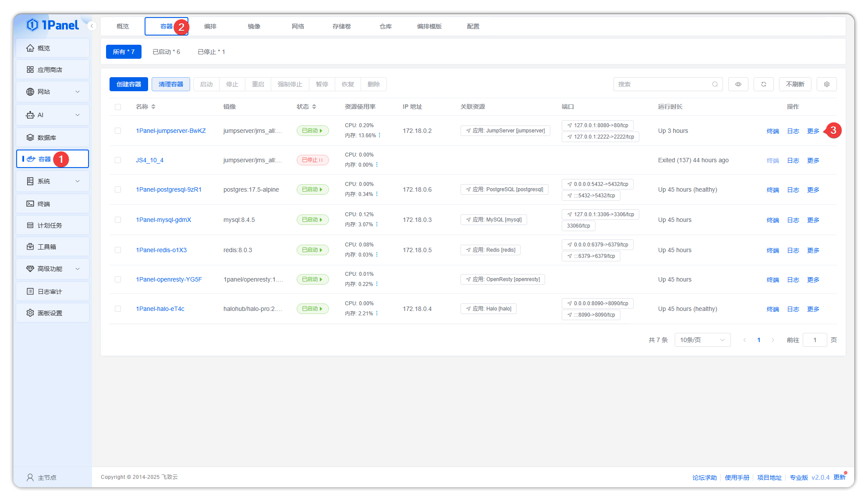Sort by 状态 column sort icon
Image resolution: width=868 pixels, height=496 pixels.
pos(314,107)
